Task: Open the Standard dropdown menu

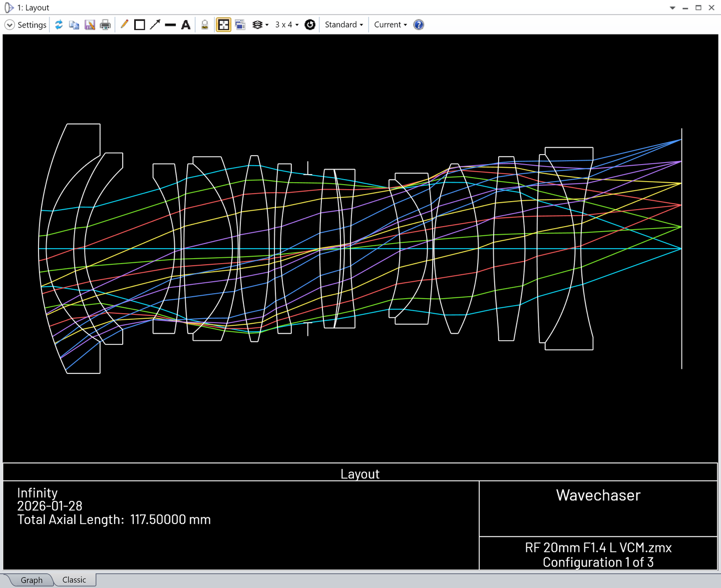Action: click(x=344, y=25)
